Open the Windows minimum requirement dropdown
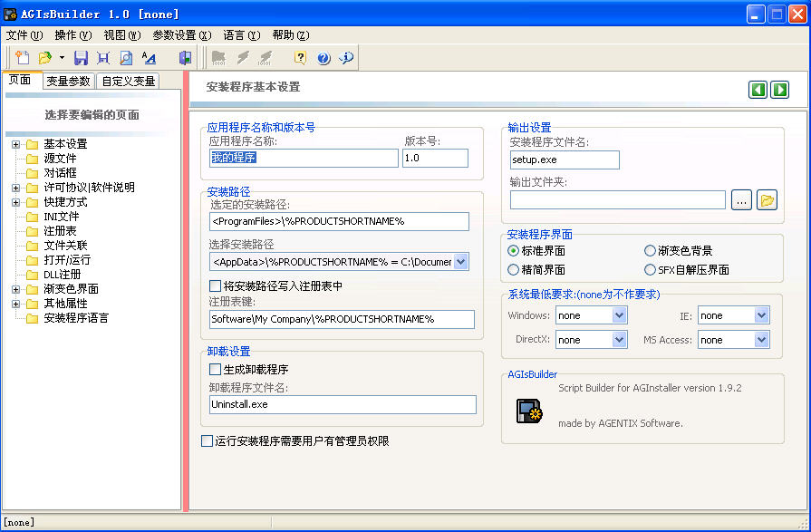Image resolution: width=811 pixels, height=532 pixels. click(619, 315)
